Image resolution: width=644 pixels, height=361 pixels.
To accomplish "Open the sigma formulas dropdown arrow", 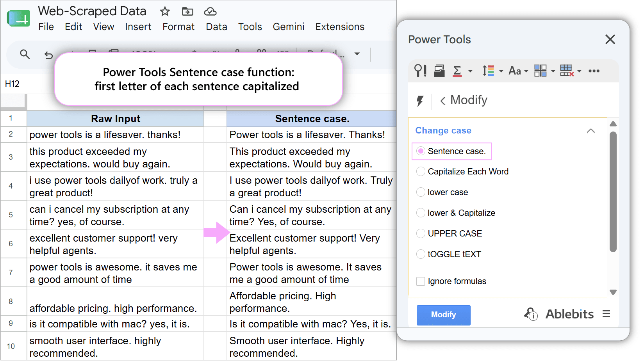I will 470,71.
